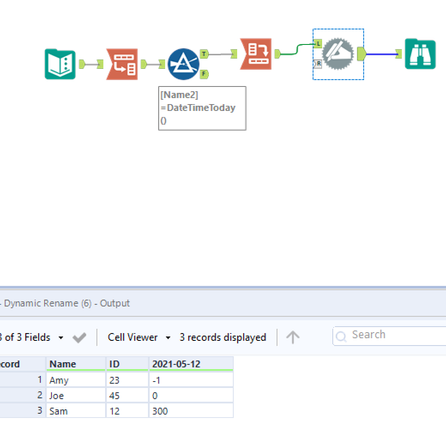
Task: Select record row number 3
Action: pos(22,410)
